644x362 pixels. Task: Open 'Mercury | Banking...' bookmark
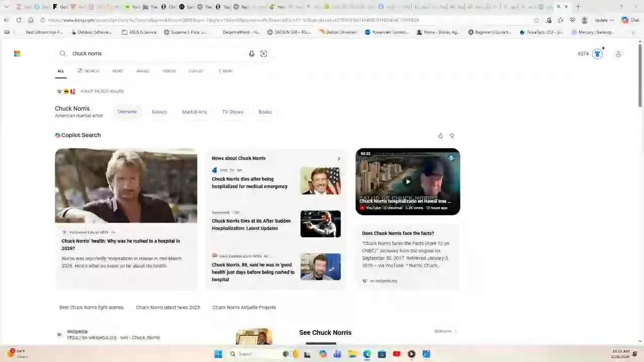593,32
